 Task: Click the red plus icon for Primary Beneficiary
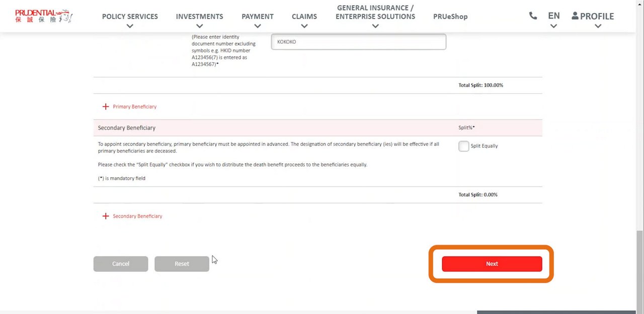pos(106,107)
